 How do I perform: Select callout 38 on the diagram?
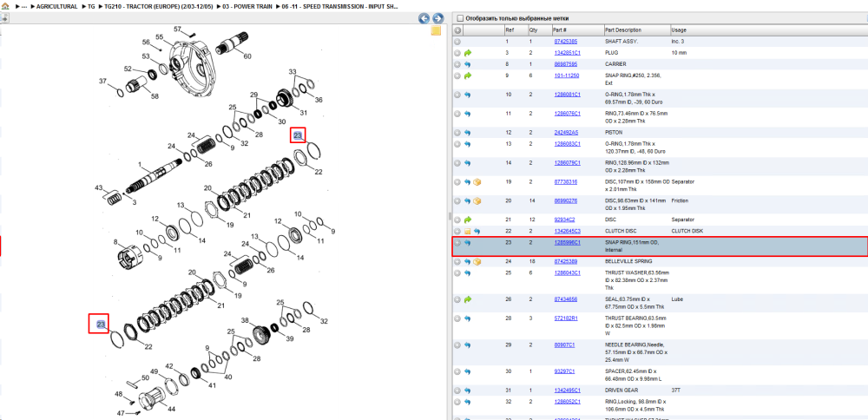[x=245, y=320]
